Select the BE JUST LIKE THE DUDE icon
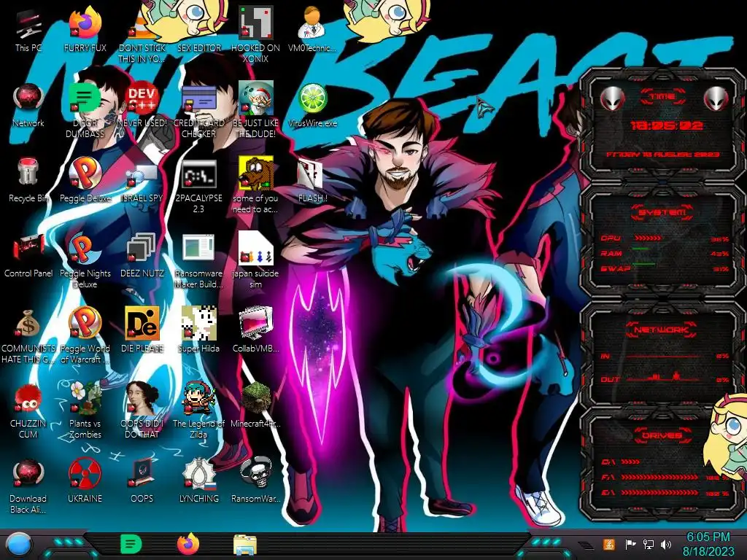Screen dimensions: 747x560 [255, 98]
